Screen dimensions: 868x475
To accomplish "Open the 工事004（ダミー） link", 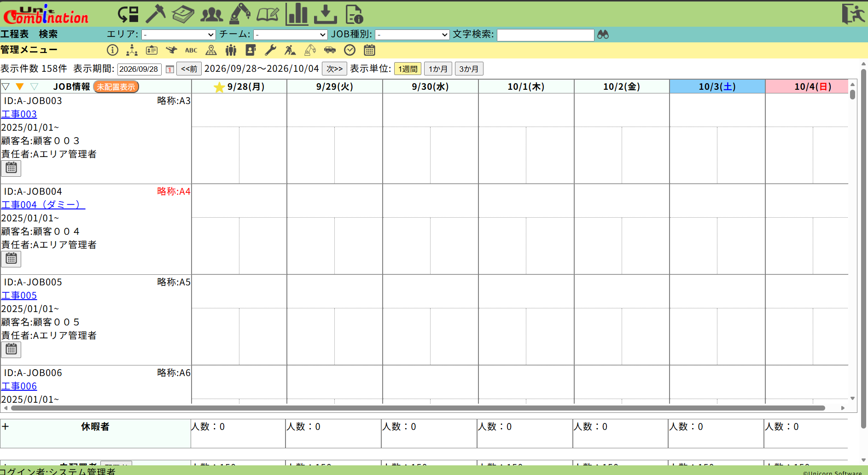I will tap(43, 205).
